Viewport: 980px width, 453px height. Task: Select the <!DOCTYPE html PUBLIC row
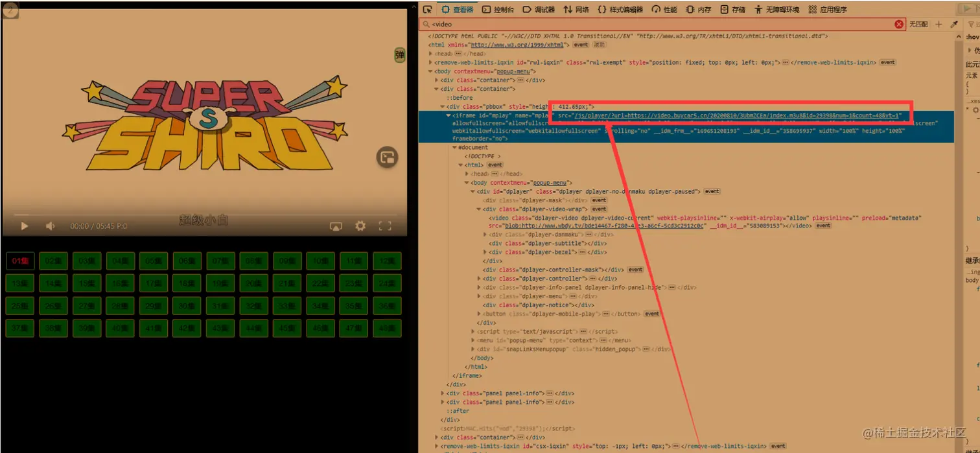click(629, 36)
